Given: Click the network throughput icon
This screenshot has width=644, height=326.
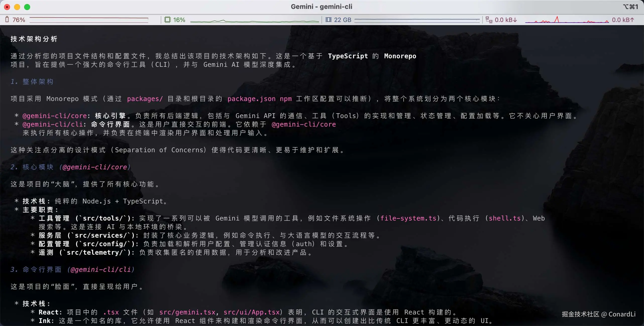Looking at the screenshot, I should pos(489,20).
